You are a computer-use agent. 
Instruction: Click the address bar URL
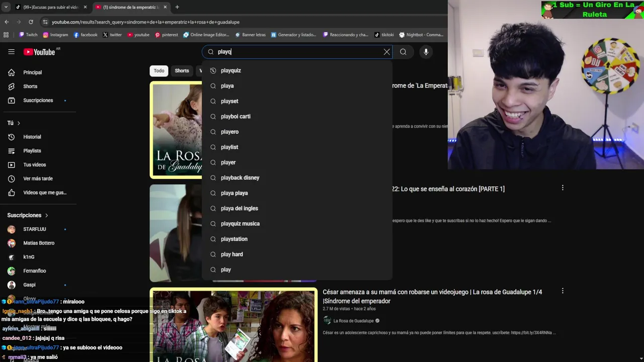click(145, 22)
